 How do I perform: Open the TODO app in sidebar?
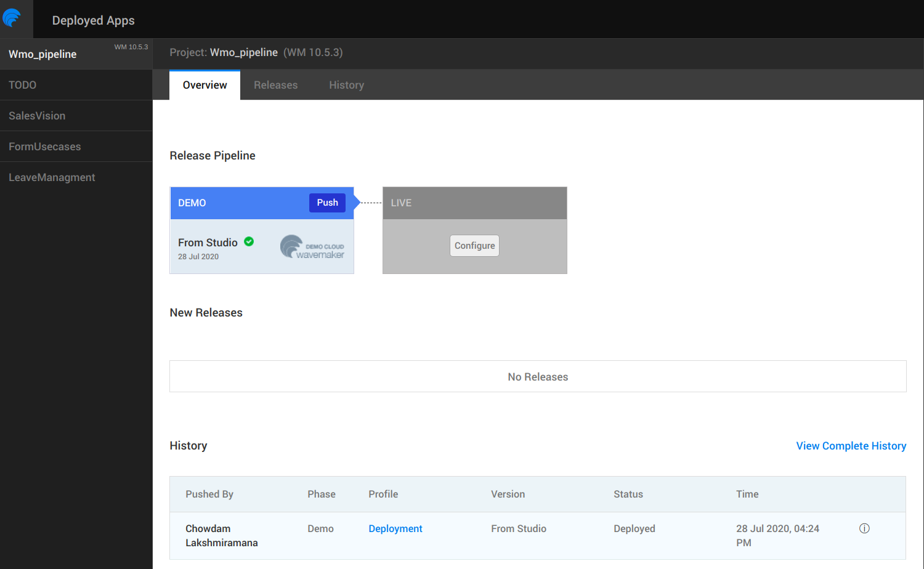pyautogui.click(x=23, y=85)
